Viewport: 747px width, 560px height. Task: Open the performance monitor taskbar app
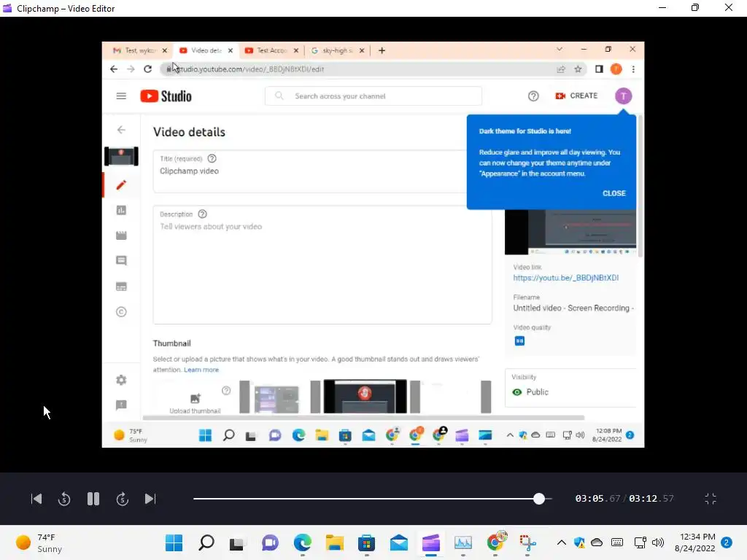pos(463,542)
